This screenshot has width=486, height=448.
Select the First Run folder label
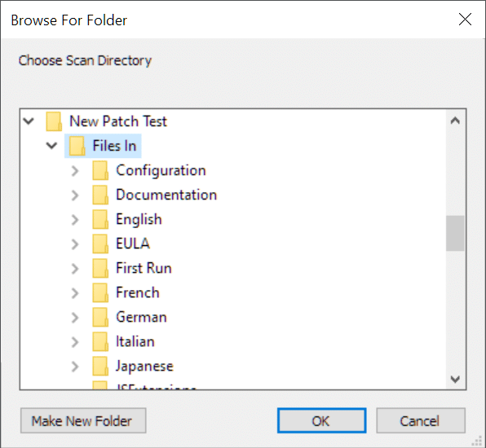(x=144, y=268)
